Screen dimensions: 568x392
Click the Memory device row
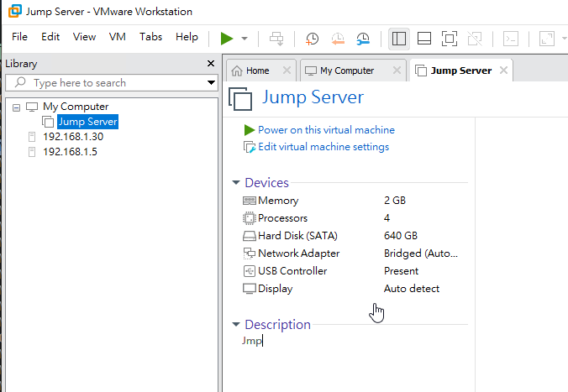(355, 200)
